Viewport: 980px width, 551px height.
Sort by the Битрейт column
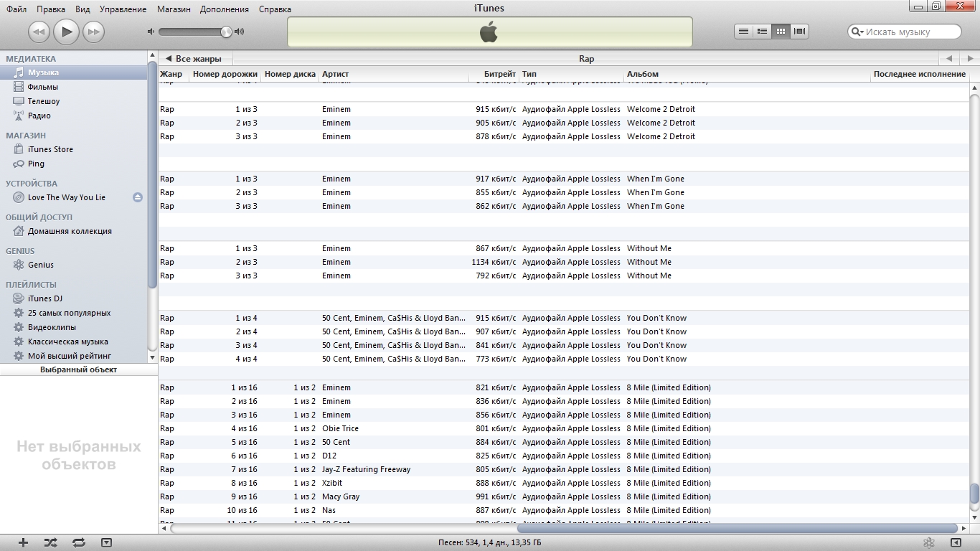click(x=494, y=74)
